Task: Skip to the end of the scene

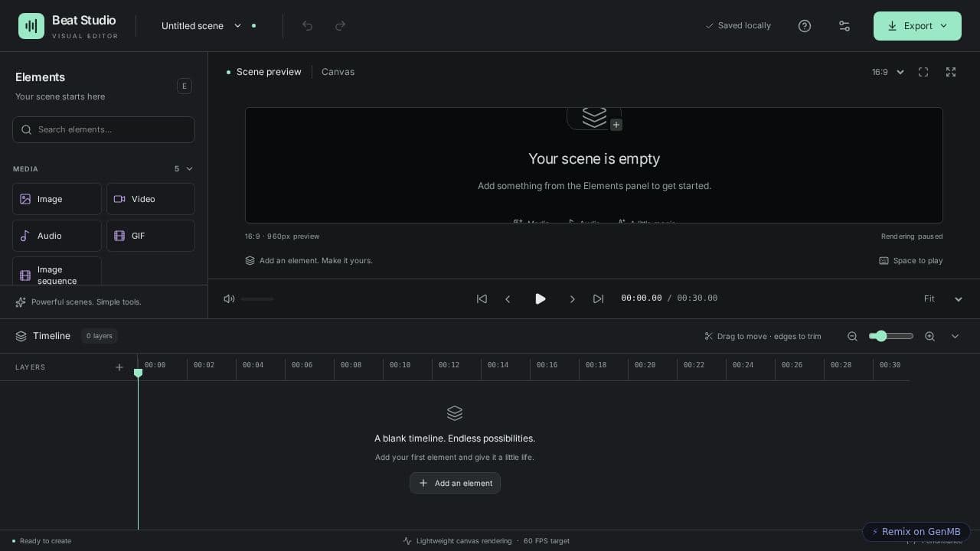Action: [x=599, y=298]
